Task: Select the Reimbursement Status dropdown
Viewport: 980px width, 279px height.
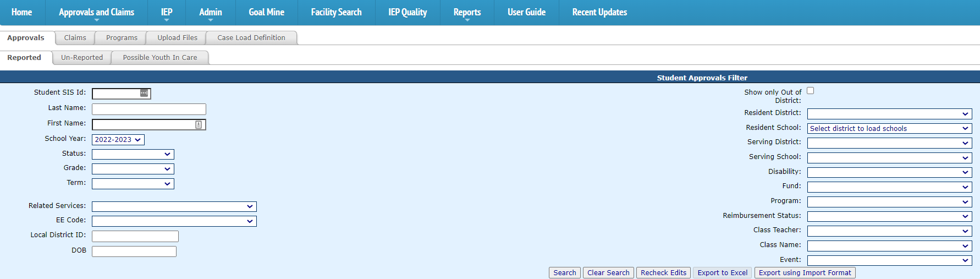Action: point(889,216)
